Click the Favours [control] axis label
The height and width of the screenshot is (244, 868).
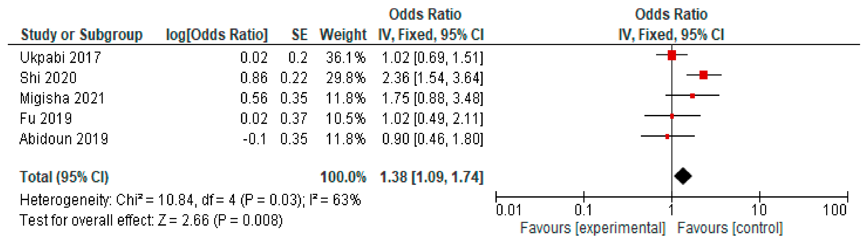(x=730, y=228)
